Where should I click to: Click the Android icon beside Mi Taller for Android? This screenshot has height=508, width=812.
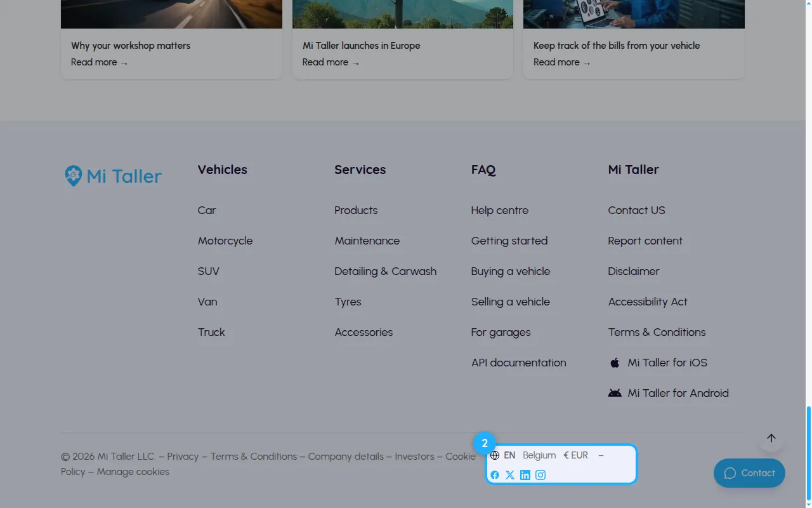(615, 393)
